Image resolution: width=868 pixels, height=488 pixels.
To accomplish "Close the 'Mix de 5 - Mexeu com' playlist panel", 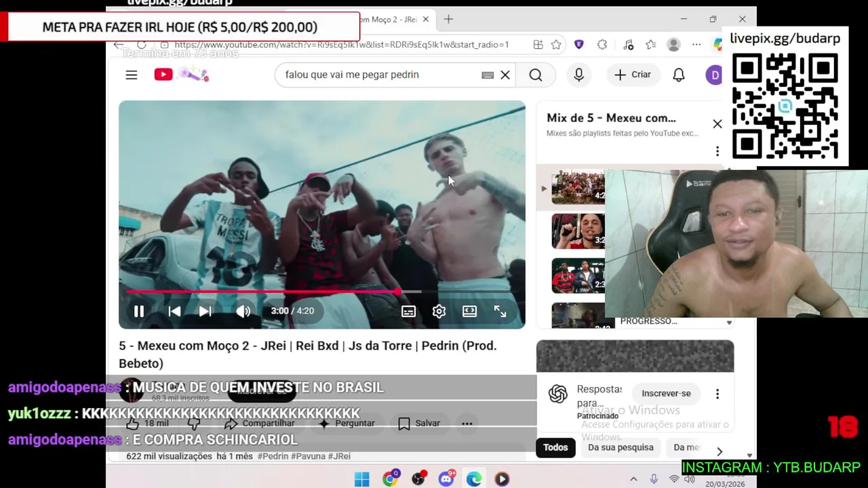I will [x=717, y=124].
